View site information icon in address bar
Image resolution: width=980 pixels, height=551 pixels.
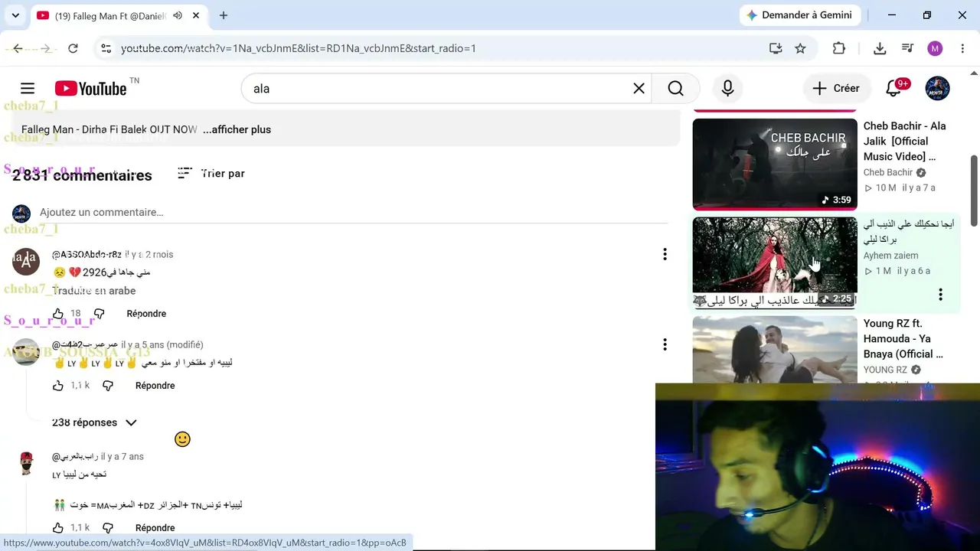pos(106,48)
